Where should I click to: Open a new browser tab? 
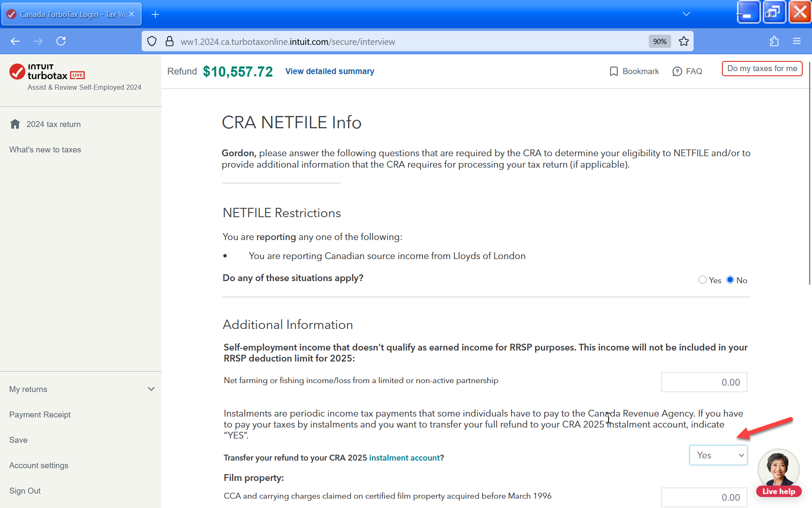pos(155,14)
